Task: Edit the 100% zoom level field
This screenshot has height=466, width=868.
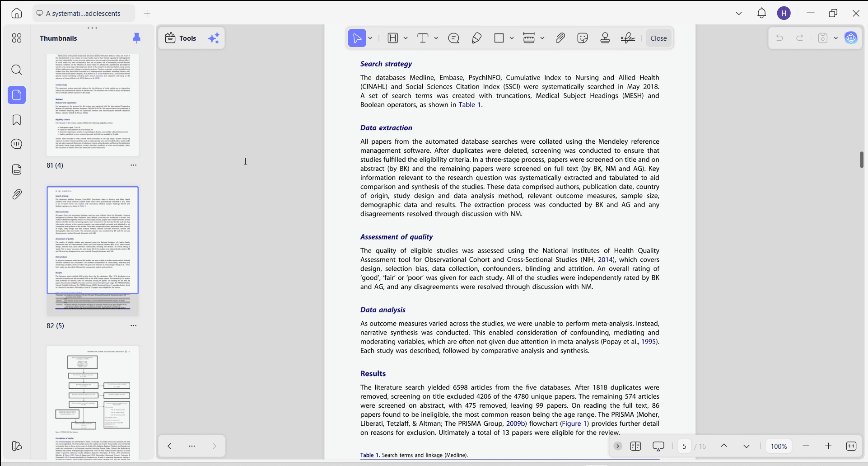Action: (x=779, y=446)
